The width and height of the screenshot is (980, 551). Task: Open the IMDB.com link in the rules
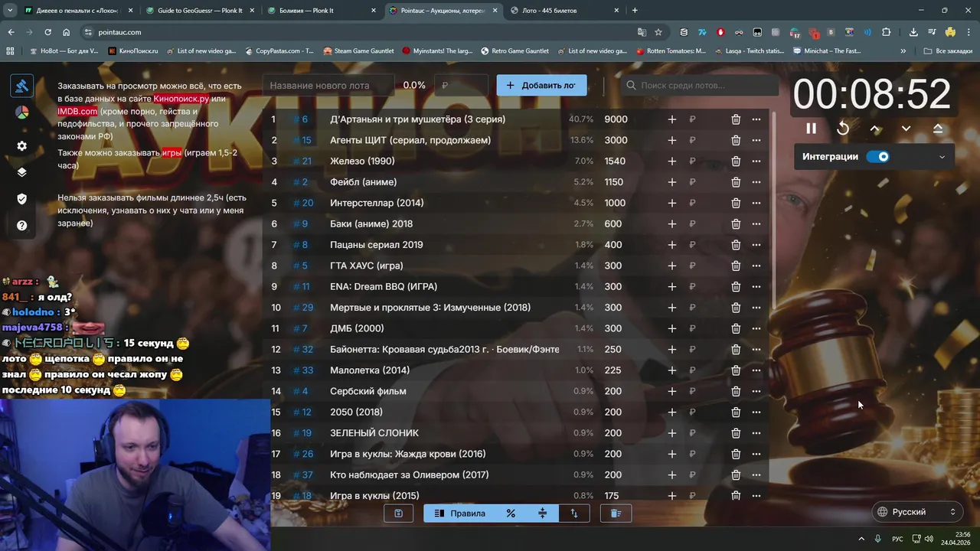click(x=77, y=112)
